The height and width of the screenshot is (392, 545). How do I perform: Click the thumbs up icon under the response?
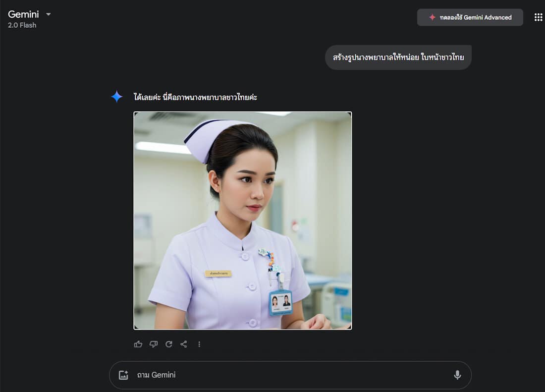pos(138,344)
